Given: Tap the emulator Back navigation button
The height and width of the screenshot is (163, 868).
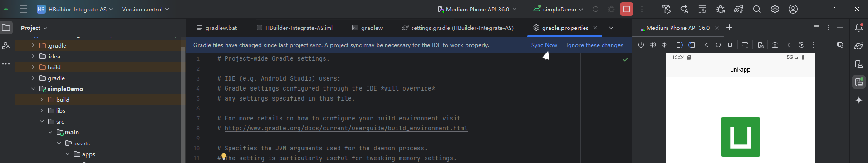Looking at the screenshot, I should [706, 45].
